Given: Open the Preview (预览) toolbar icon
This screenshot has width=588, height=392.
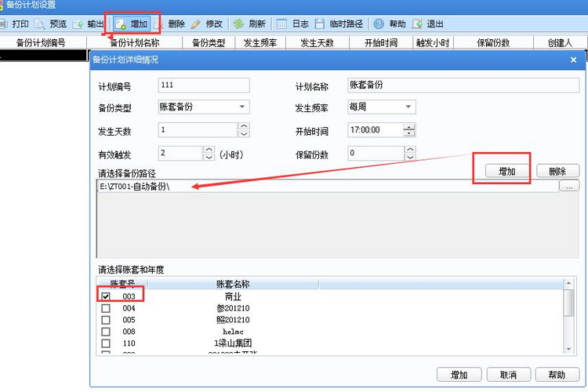Looking at the screenshot, I should (40, 24).
